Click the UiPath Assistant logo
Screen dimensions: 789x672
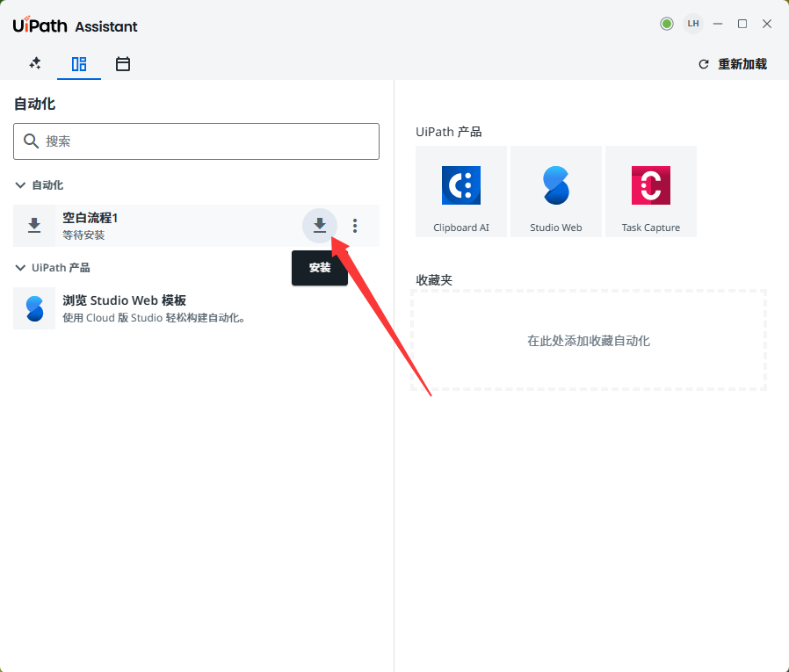pyautogui.click(x=75, y=25)
